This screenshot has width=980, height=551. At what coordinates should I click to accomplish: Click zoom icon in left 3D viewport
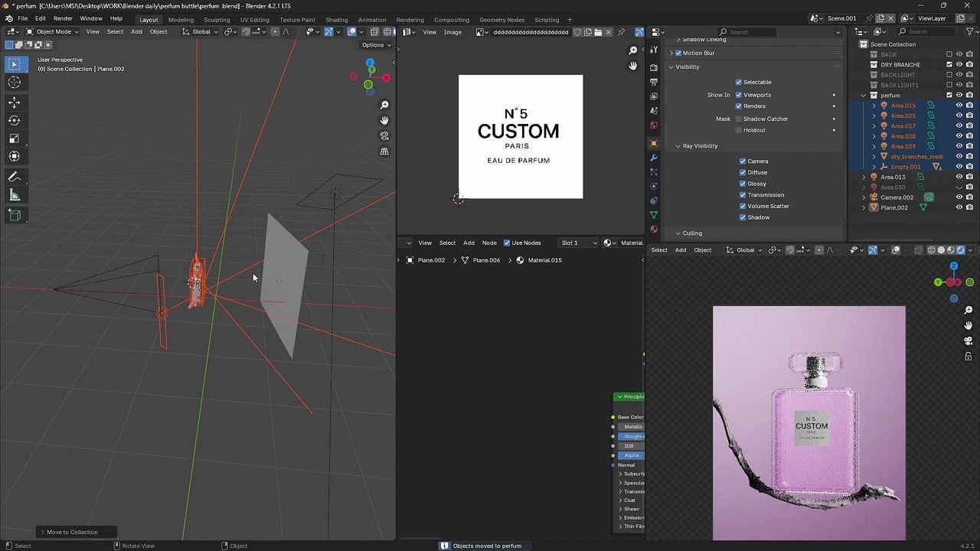click(x=384, y=105)
